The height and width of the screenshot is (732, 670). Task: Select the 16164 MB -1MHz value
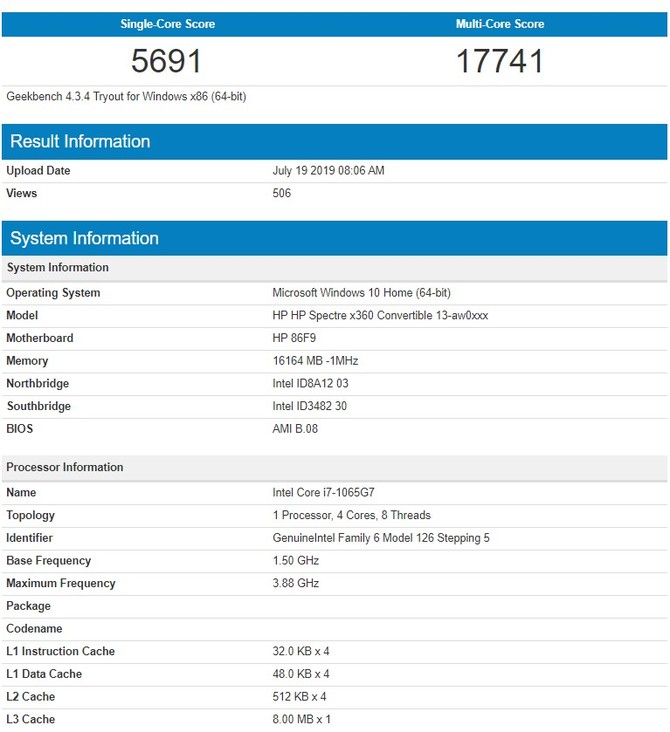pos(315,360)
